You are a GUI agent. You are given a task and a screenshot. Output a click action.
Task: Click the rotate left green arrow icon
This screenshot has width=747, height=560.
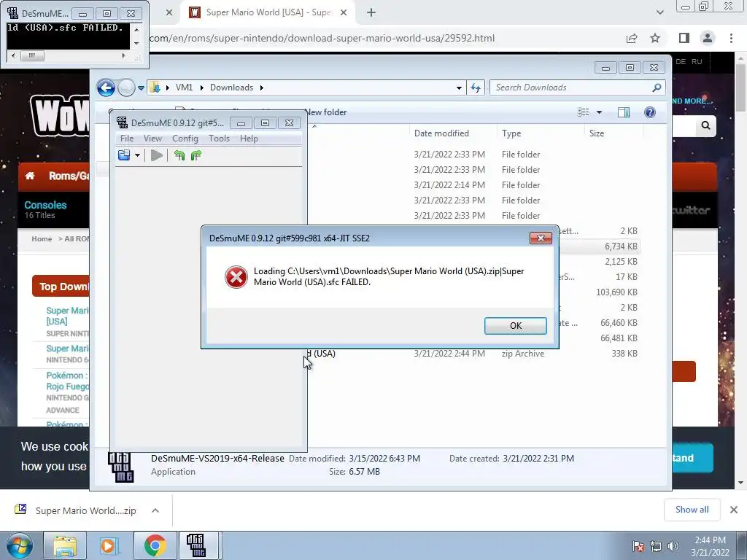tap(179, 155)
